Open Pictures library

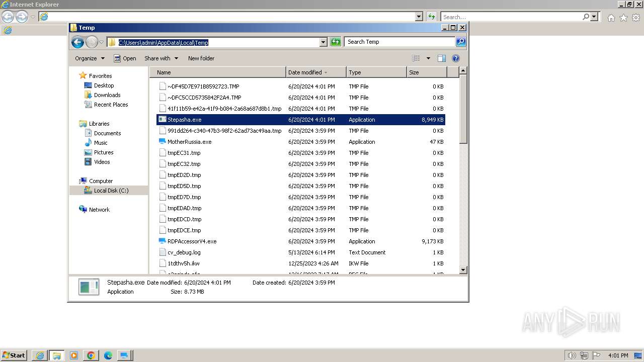104,152
